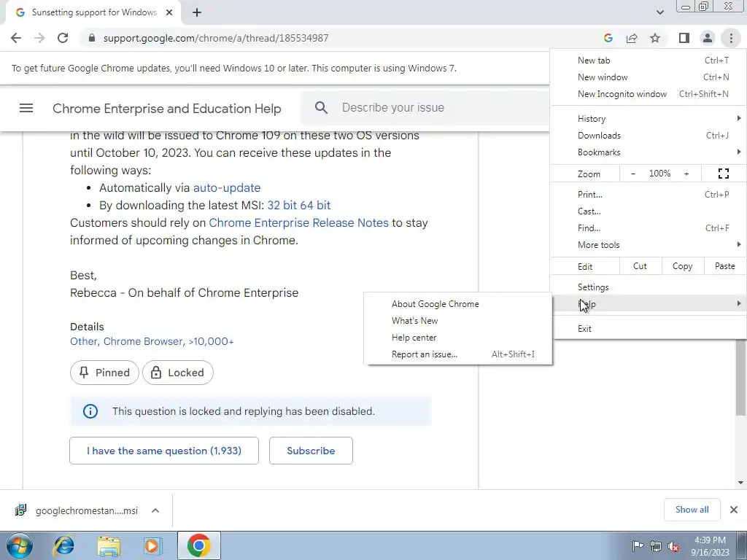Select Report an issue
The image size is (747, 560).
tap(458, 354)
